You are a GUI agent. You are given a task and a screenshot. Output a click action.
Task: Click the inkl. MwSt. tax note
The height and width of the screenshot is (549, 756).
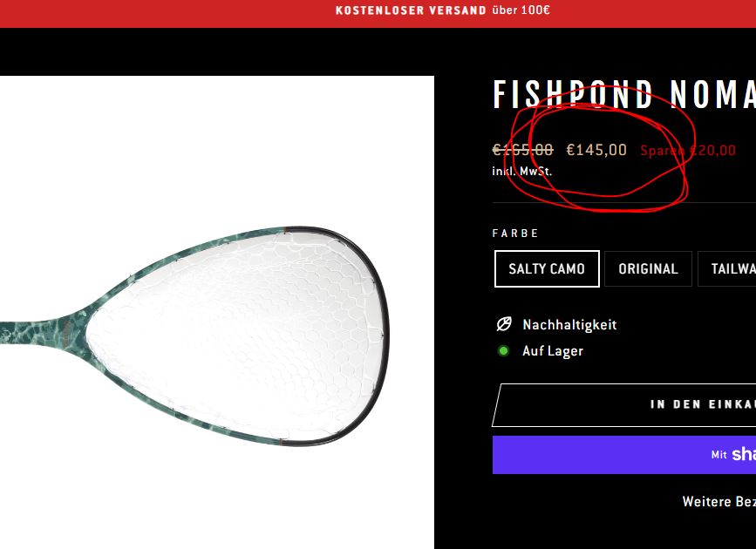pos(522,171)
